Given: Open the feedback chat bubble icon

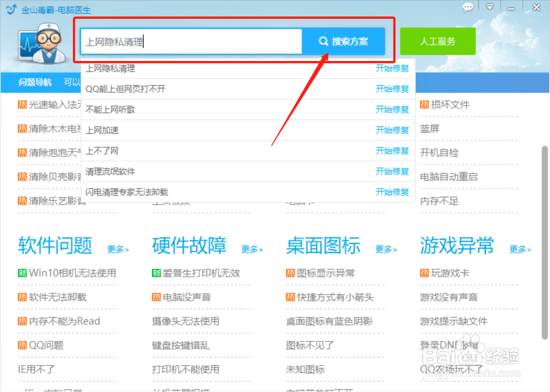Looking at the screenshot, I should tap(467, 7).
